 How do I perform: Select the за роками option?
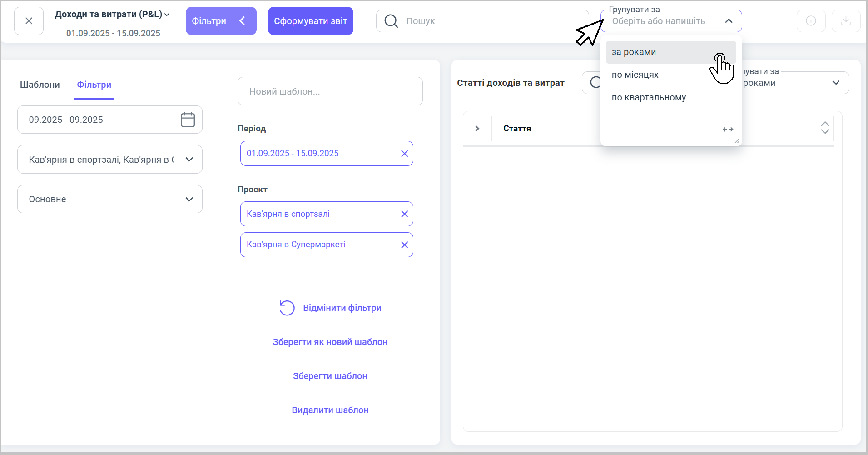point(634,52)
